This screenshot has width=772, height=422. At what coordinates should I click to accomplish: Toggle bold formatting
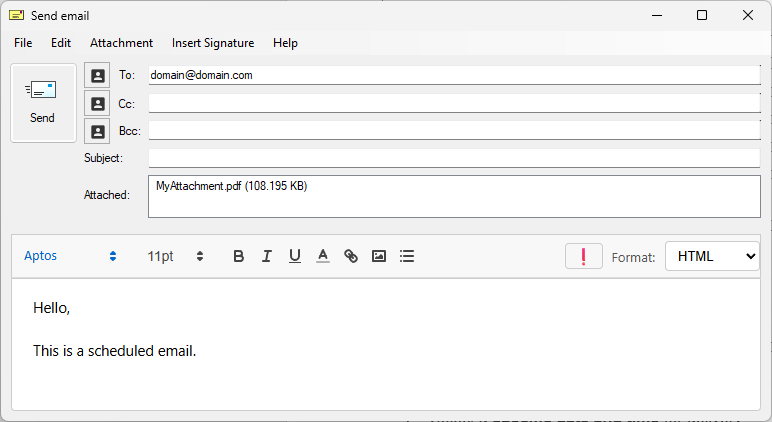(238, 256)
